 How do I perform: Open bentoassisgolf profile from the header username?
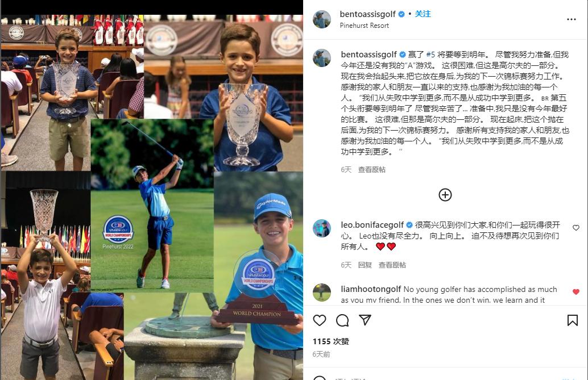tap(367, 14)
